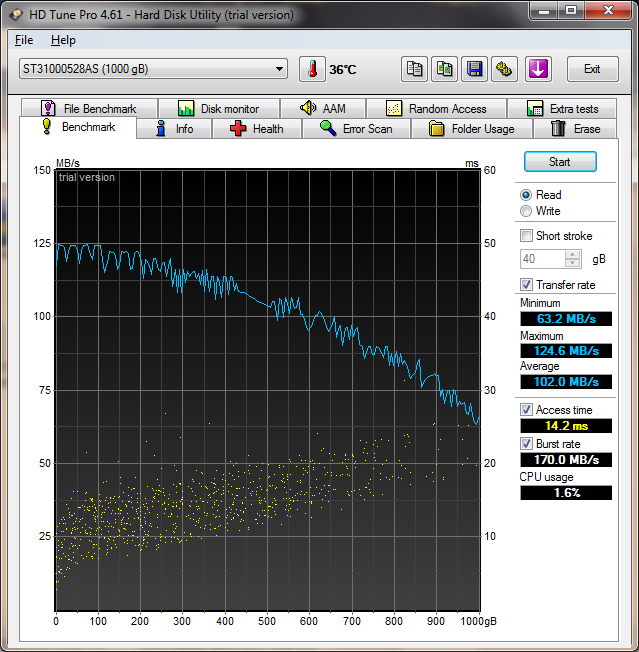Open the Help menu

(x=63, y=40)
